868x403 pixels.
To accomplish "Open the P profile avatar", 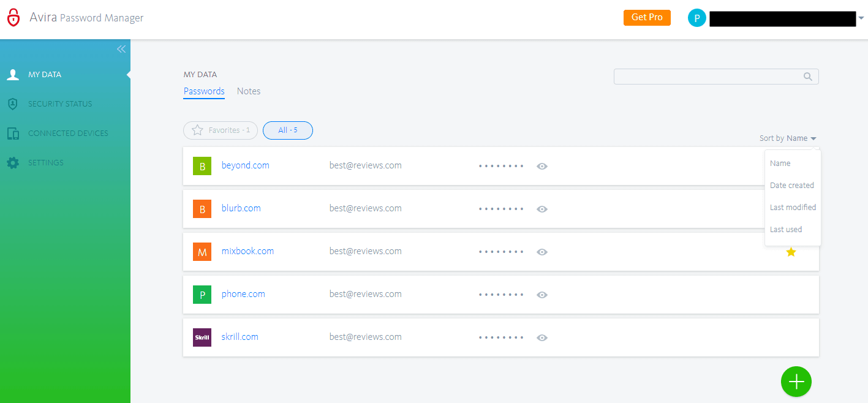I will [x=696, y=18].
